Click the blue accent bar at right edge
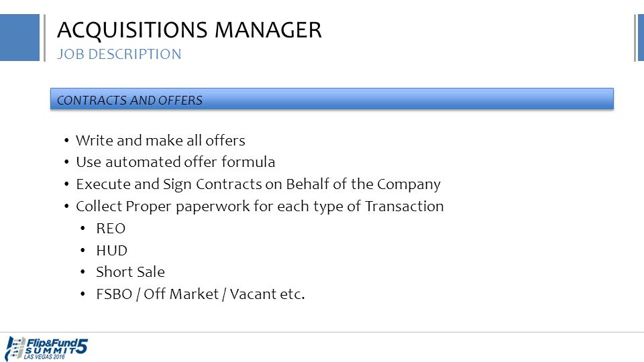644x362 pixels. (641, 38)
